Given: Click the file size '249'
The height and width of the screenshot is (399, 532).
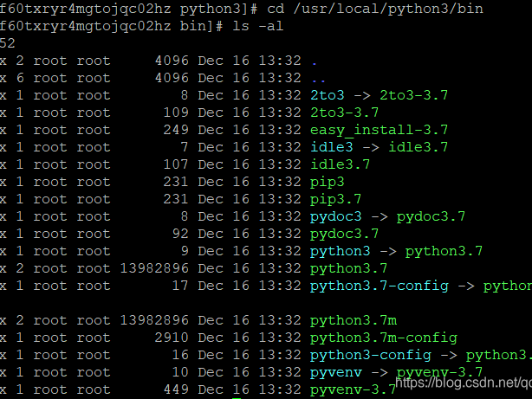Looking at the screenshot, I should tap(176, 130).
